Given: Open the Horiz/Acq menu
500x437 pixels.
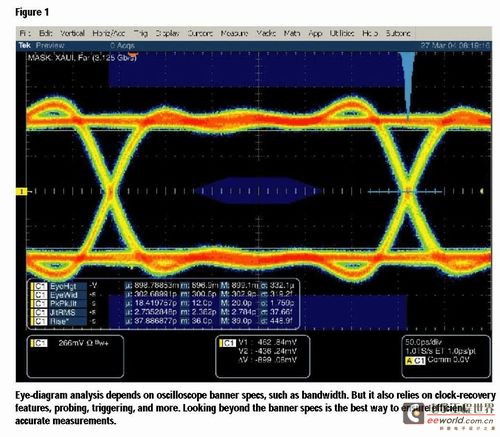Looking at the screenshot, I should coord(109,33).
